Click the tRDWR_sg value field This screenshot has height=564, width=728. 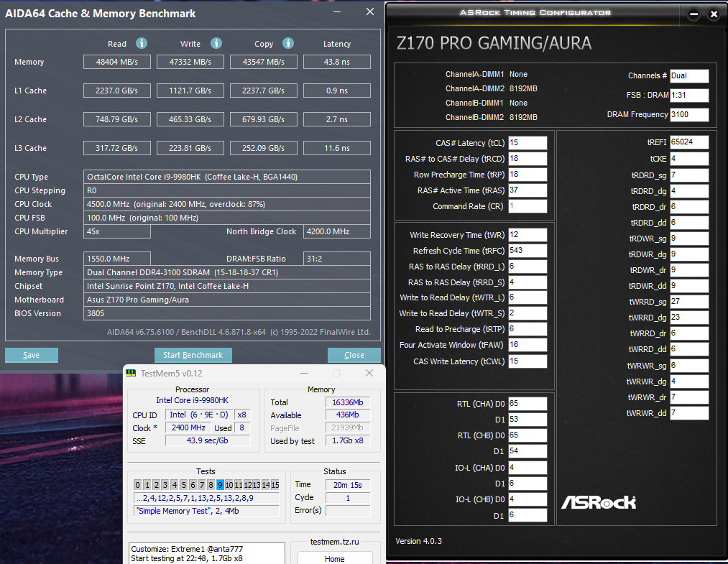pos(689,239)
